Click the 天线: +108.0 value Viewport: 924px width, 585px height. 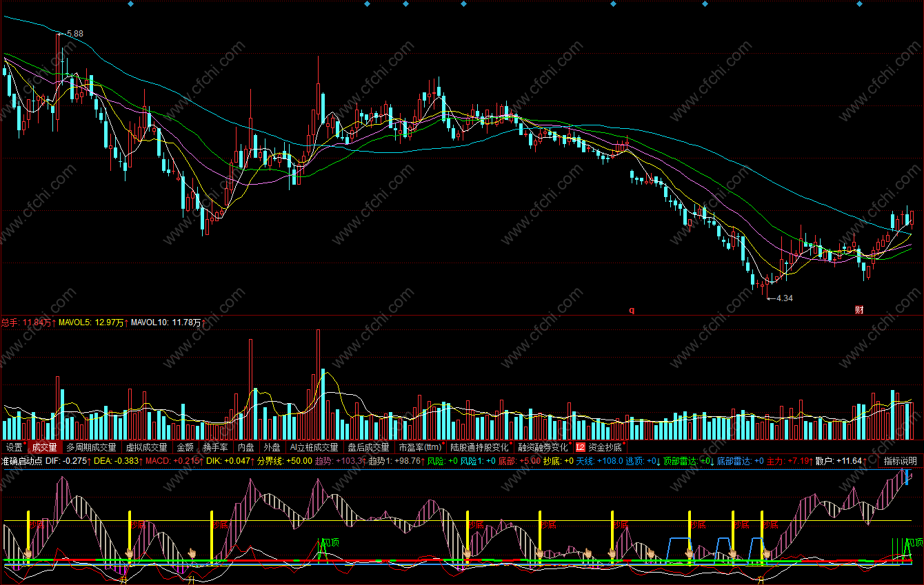pos(599,461)
